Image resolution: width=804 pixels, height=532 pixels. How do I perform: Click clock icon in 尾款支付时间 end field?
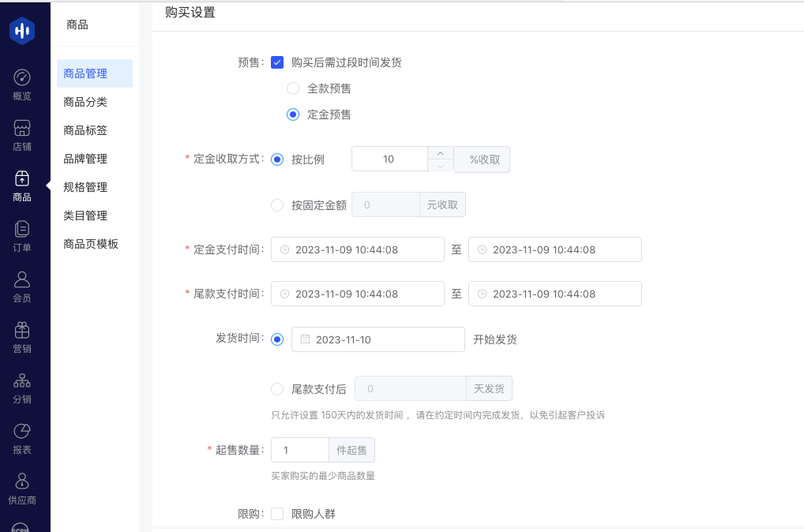(x=482, y=294)
